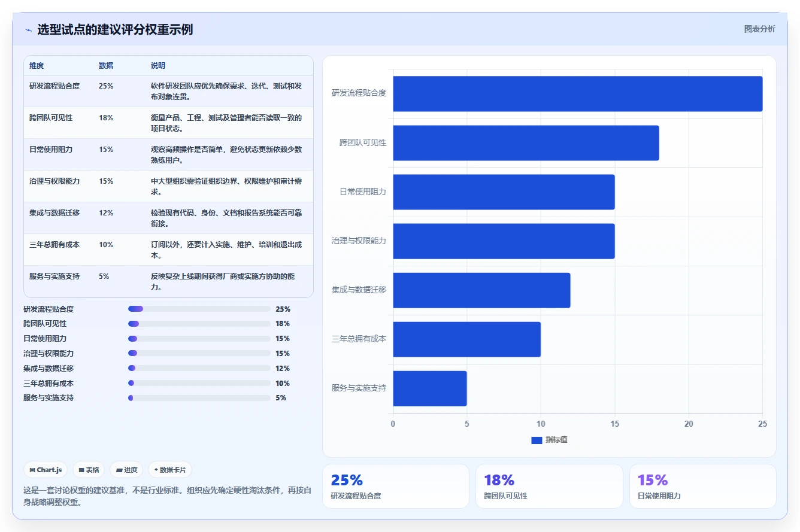Click the x-axis tick label 10
800x532 pixels.
541,424
